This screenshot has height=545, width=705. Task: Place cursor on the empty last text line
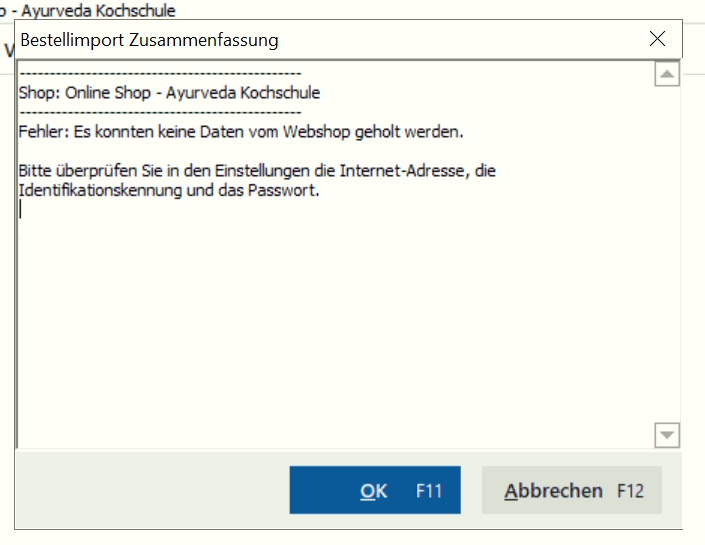click(100, 210)
